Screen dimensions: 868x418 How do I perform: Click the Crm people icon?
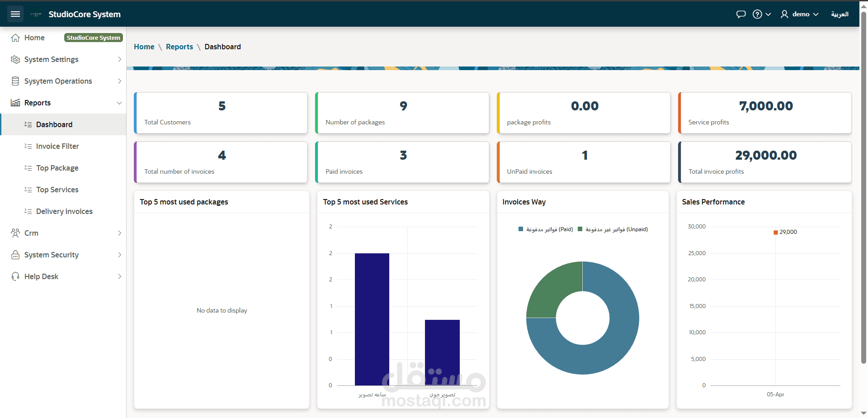[15, 233]
